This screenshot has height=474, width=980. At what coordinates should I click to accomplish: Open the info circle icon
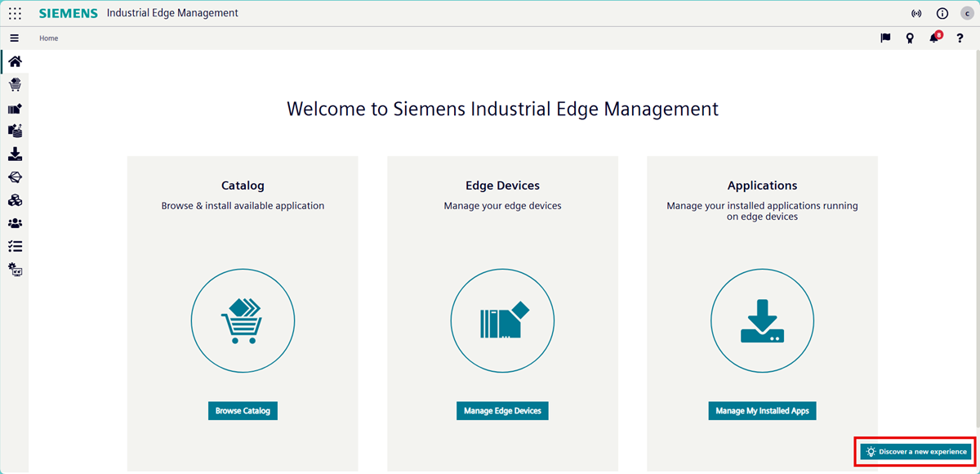[x=942, y=14]
